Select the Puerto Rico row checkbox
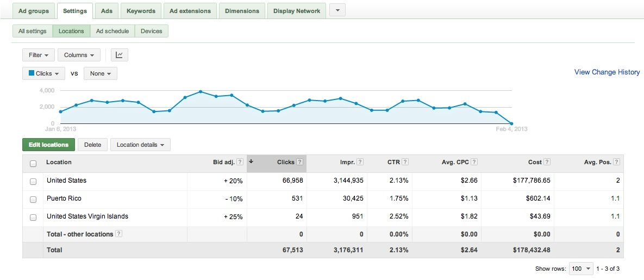 click(x=33, y=199)
